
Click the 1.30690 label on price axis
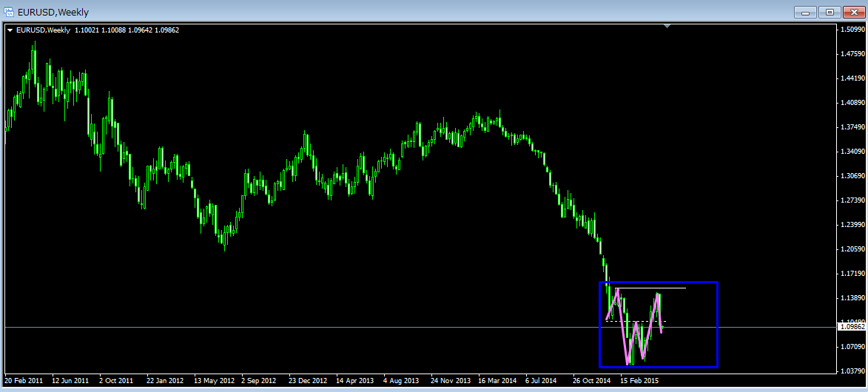(x=852, y=176)
